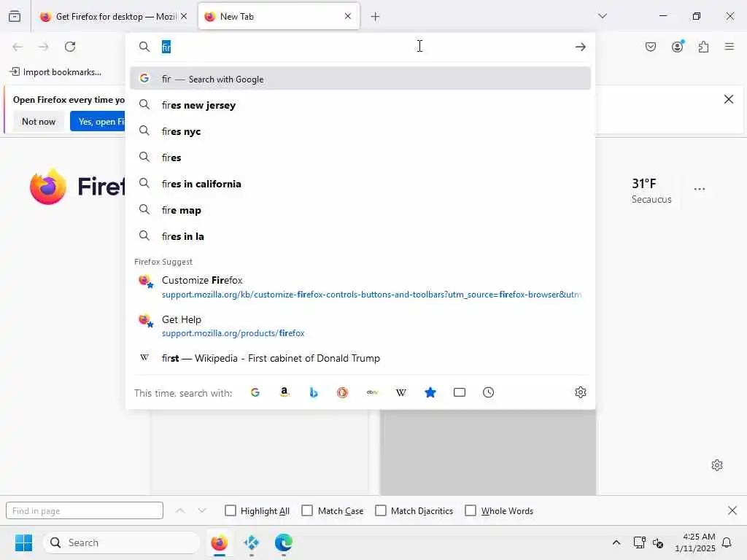Search this time with Google icon
Image resolution: width=747 pixels, height=560 pixels.
[255, 392]
